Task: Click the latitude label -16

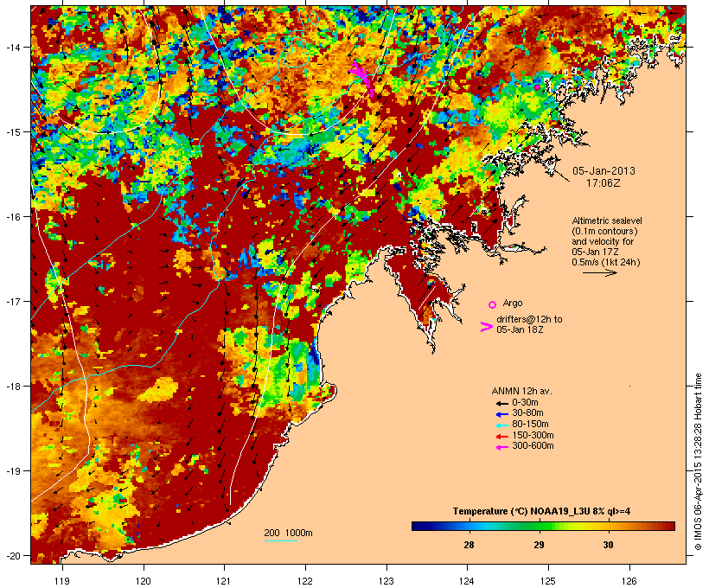Action: pyautogui.click(x=12, y=217)
